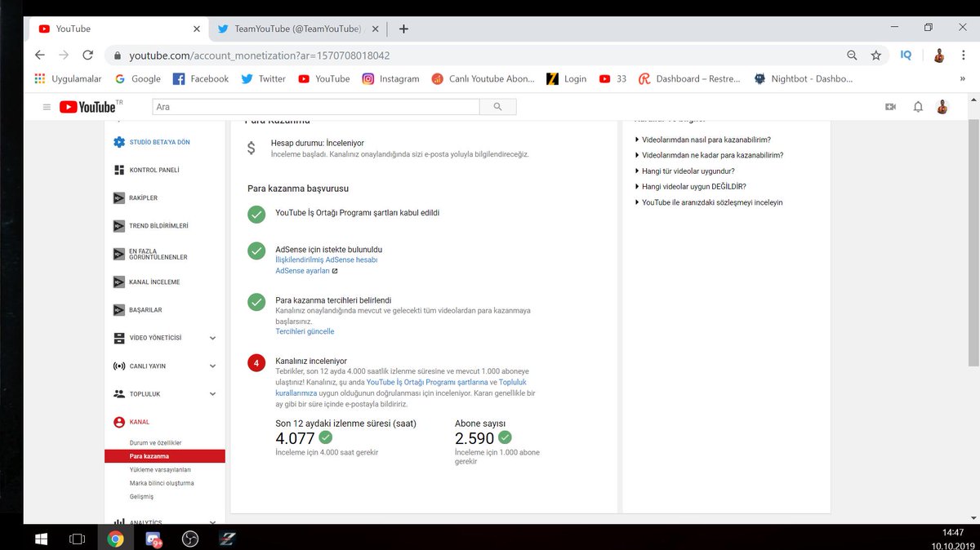Open Task View on taskbar
This screenshot has height=550, width=980.
coord(78,538)
